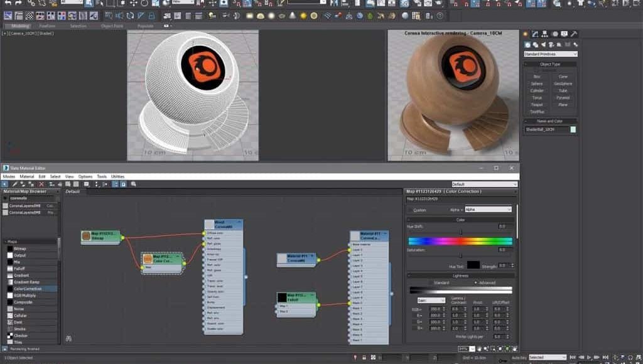Viewport: 643px width, 364px height.
Task: Open the Utilities menu in Slate Material Editor
Action: click(117, 176)
